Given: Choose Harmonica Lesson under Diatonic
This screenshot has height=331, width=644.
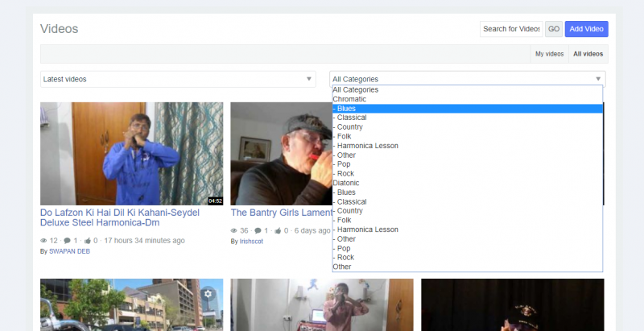Looking at the screenshot, I should pos(468,230).
